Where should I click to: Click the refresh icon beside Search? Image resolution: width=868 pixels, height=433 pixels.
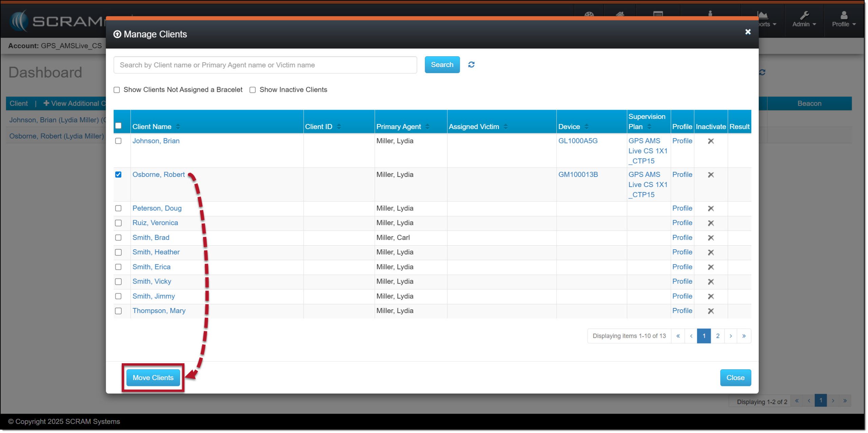pyautogui.click(x=471, y=64)
